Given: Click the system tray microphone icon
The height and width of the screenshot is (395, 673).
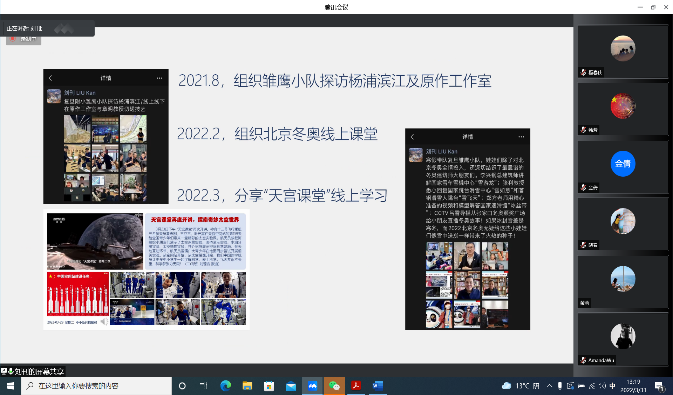Looking at the screenshot, I should [x=560, y=386].
